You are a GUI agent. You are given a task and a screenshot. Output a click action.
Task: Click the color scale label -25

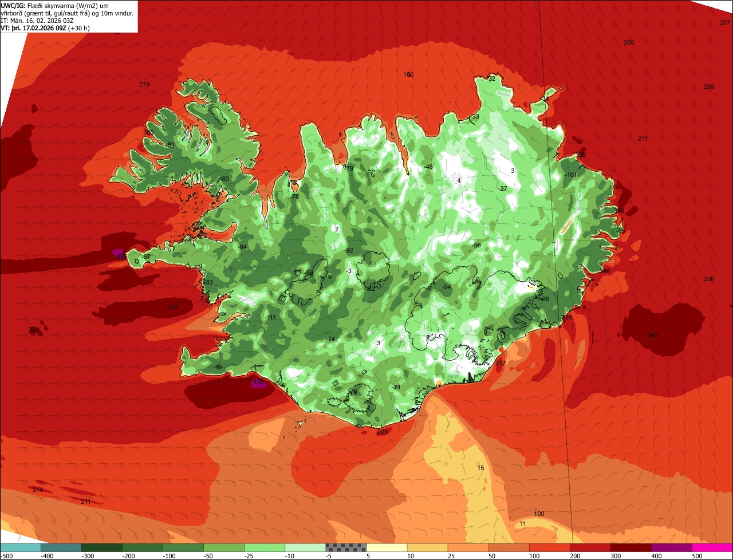point(249,556)
